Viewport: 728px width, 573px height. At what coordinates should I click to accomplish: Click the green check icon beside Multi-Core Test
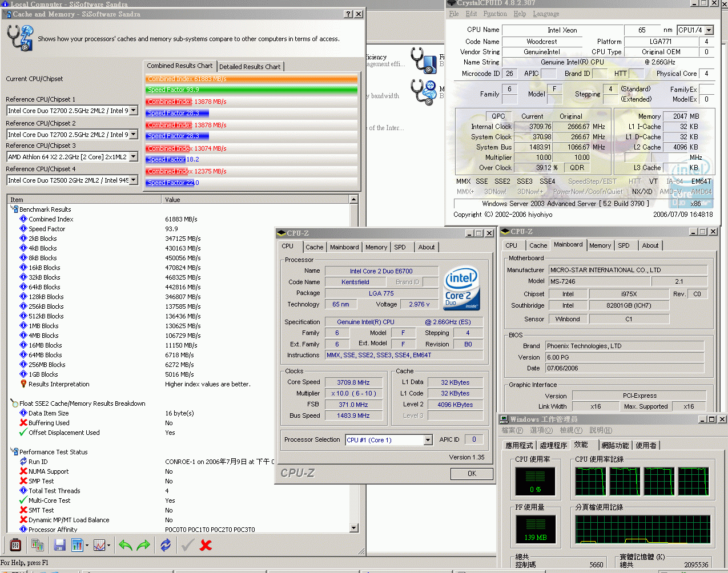[23, 501]
